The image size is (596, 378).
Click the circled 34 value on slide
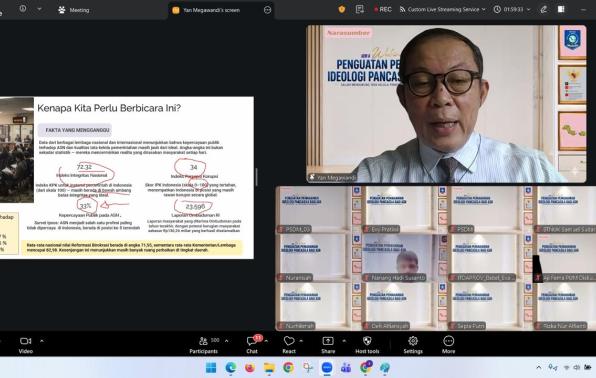pyautogui.click(x=193, y=167)
